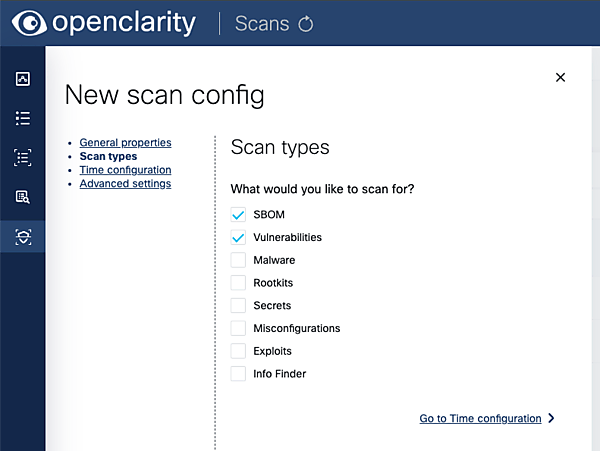The height and width of the screenshot is (451, 600).
Task: Open the bracketed list sidebar icon
Action: 23,157
